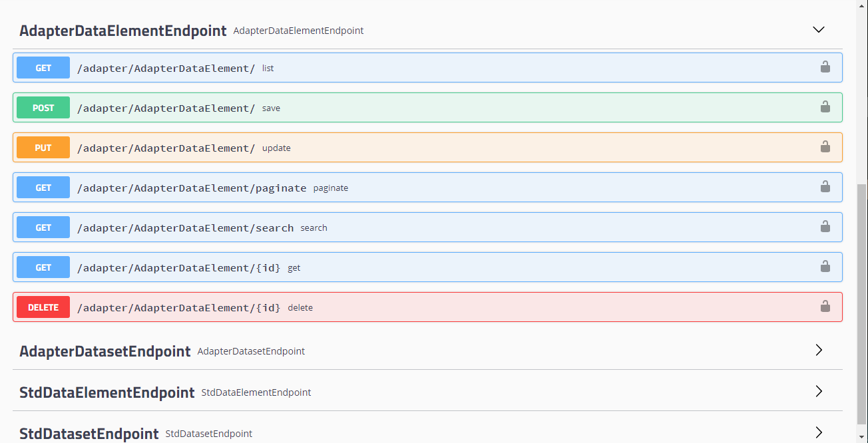Image resolution: width=868 pixels, height=443 pixels.
Task: Click the lock icon on PUT update row
Action: [x=825, y=147]
